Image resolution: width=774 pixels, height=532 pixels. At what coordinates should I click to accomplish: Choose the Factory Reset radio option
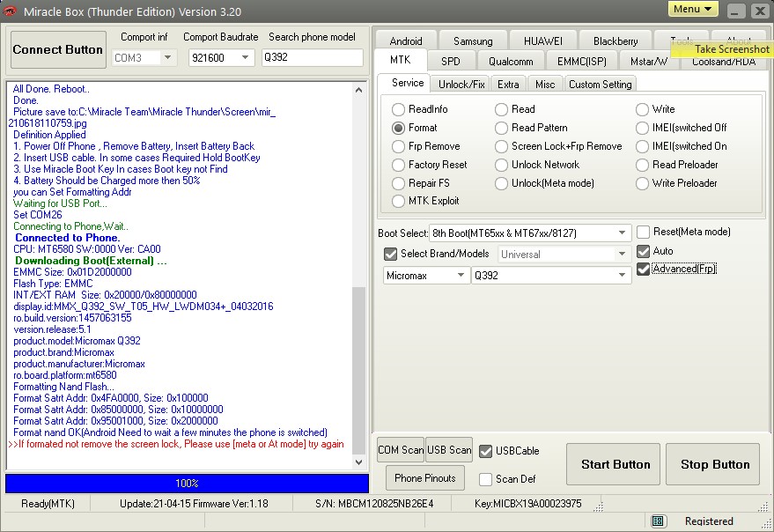click(398, 165)
